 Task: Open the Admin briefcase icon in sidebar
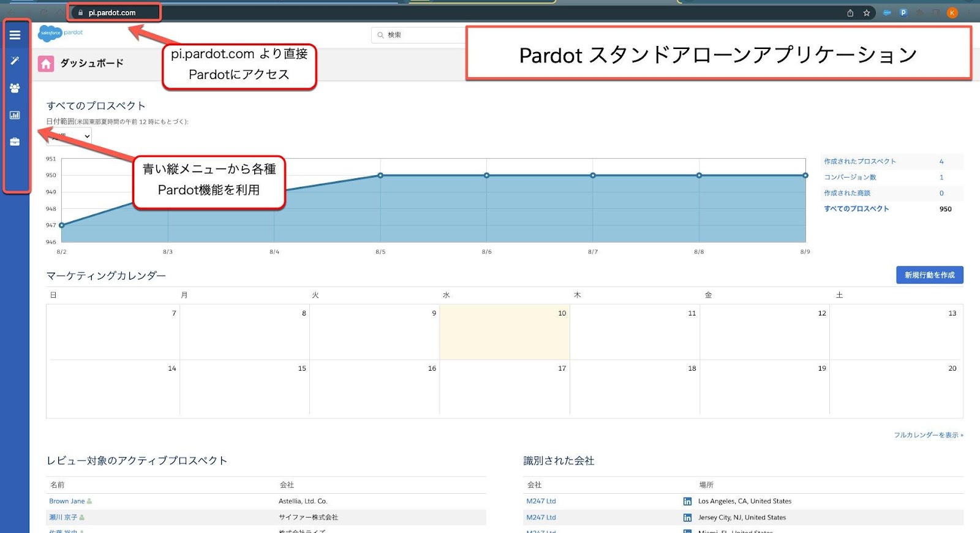click(15, 142)
